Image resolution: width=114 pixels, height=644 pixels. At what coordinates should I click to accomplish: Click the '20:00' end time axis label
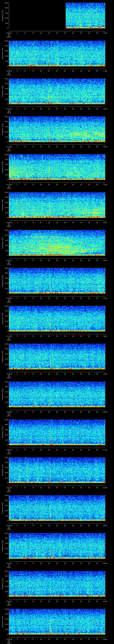pos(105,412)
